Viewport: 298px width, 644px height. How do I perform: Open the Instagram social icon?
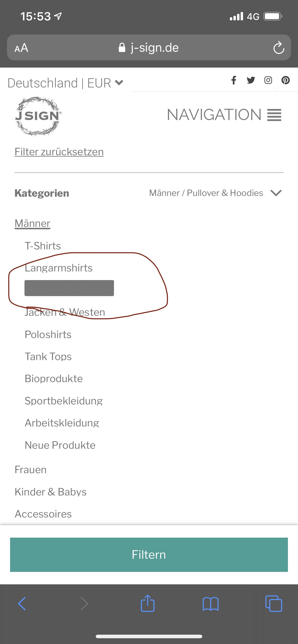(x=268, y=80)
